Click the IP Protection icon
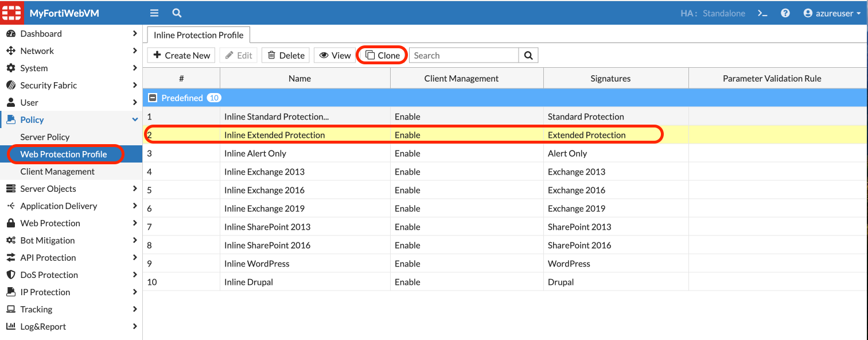Viewport: 868px width, 340px height. (x=11, y=292)
